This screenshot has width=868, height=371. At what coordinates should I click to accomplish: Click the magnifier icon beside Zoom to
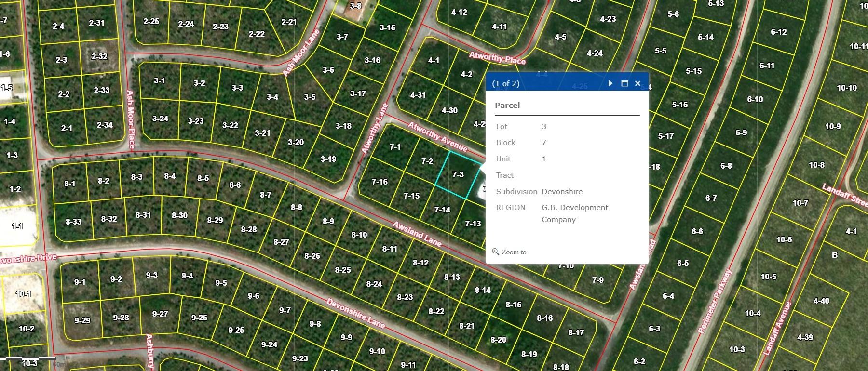(495, 252)
